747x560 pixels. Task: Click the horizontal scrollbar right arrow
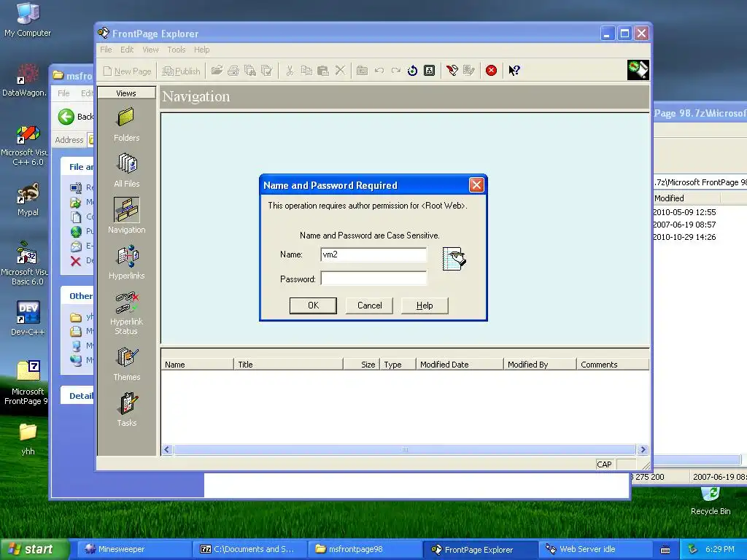tap(643, 449)
